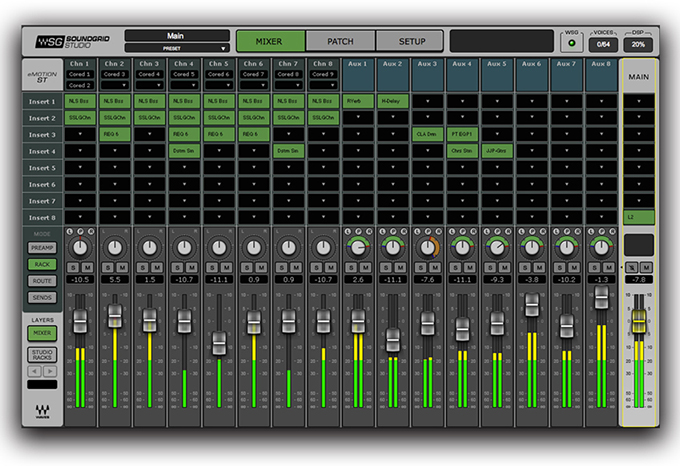Viewport: 680px width, 466px height.
Task: Mute Aux 8 channel
Action: click(608, 267)
